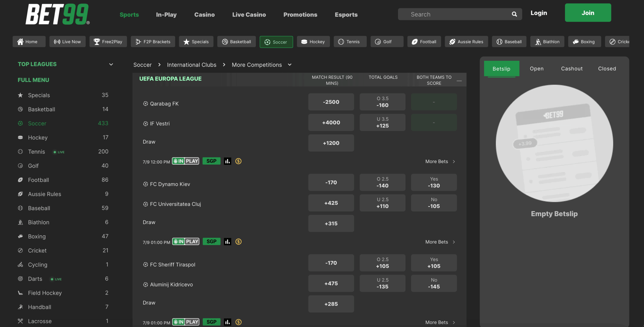
Task: Open the Promotions main tab
Action: pyautogui.click(x=300, y=15)
